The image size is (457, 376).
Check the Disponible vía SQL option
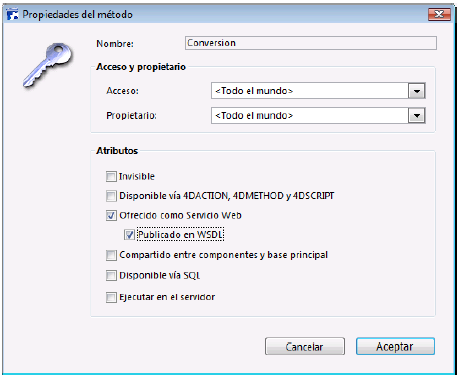click(x=111, y=276)
